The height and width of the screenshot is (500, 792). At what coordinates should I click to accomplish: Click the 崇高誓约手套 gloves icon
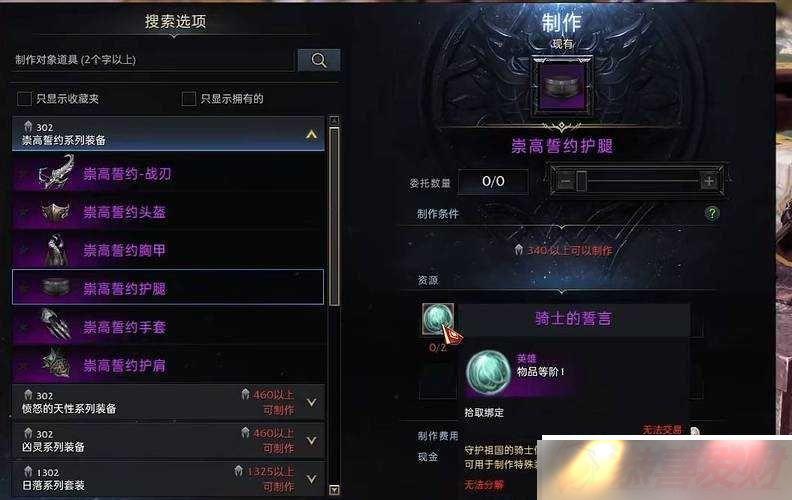coord(57,326)
